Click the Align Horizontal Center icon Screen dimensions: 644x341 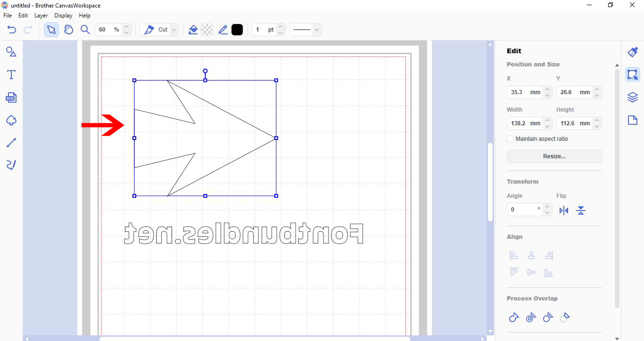pyautogui.click(x=531, y=255)
